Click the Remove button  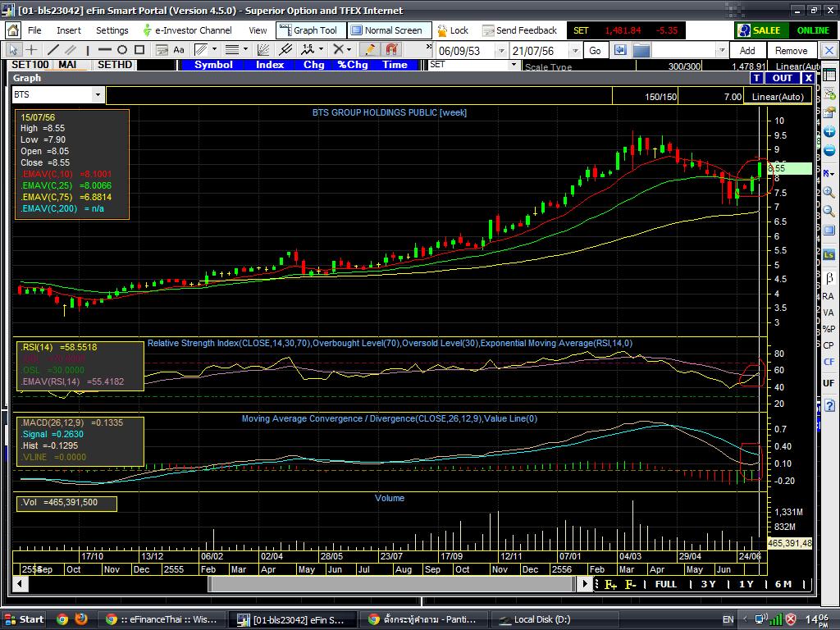pos(792,51)
